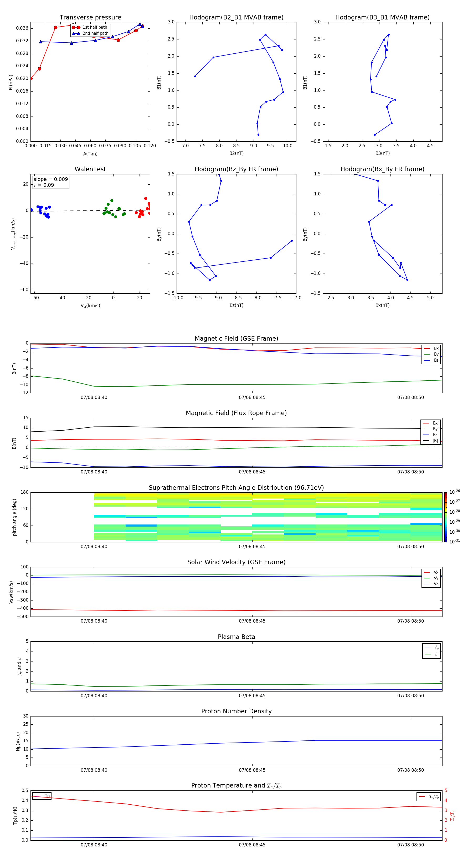This screenshot has width=473, height=868.
Task: Click '07/08 08:45' tick under GSE magnetic field
Action: pos(252,398)
